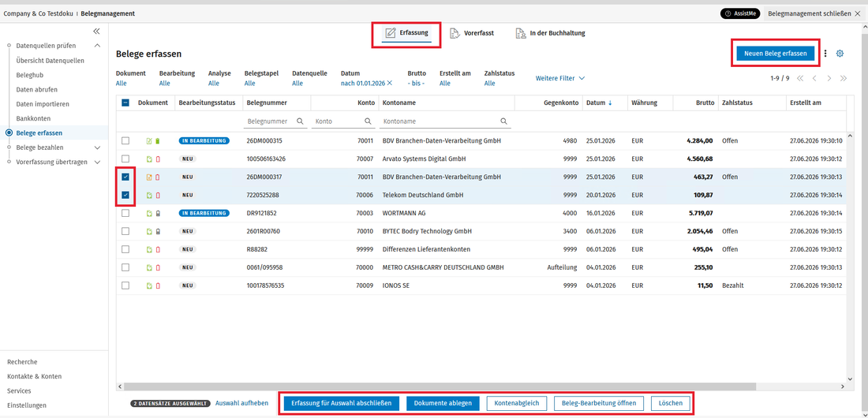Uncheck the row checkbox for 26DM000317

[x=125, y=177]
